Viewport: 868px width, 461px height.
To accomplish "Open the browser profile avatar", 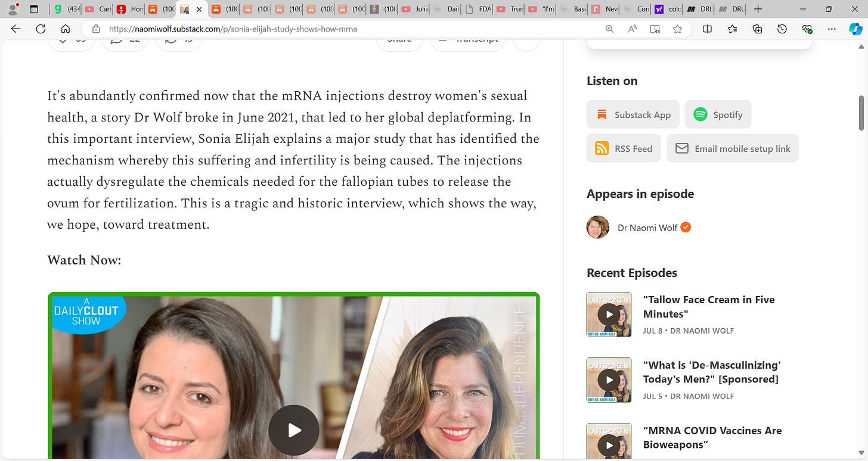I will [x=13, y=9].
